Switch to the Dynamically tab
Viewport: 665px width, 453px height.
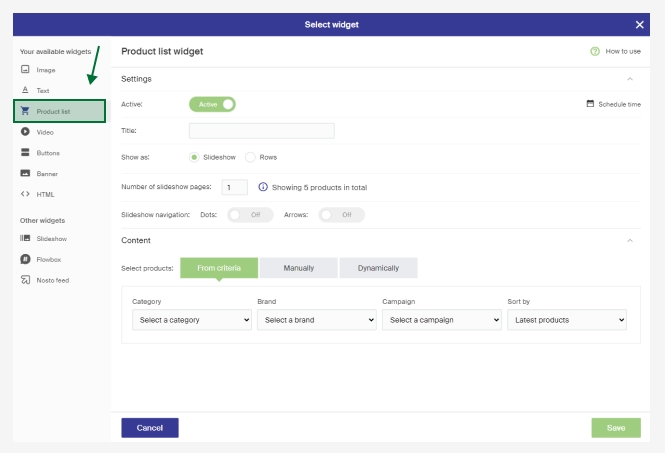[x=378, y=268]
